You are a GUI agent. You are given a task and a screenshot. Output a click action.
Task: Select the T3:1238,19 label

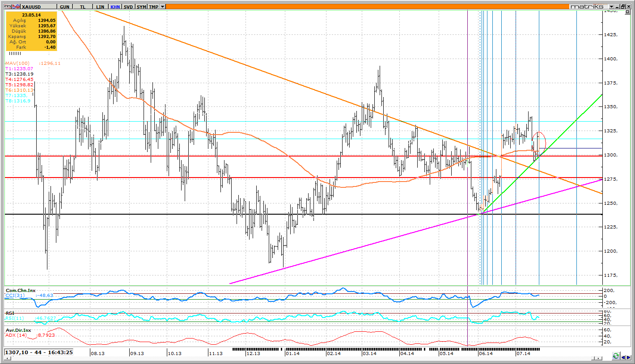[x=19, y=74]
